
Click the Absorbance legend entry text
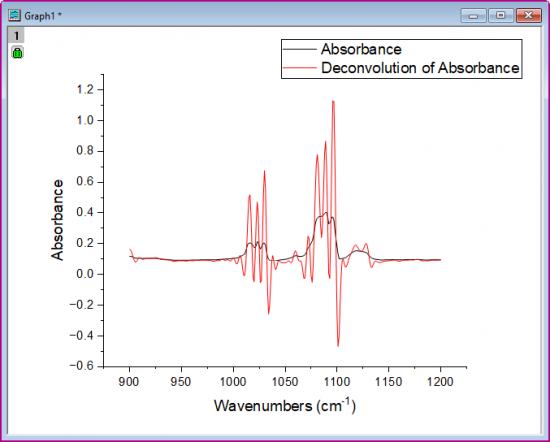click(361, 49)
